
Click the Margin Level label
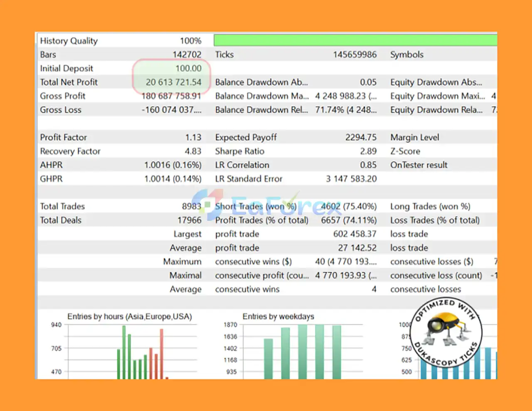point(414,137)
